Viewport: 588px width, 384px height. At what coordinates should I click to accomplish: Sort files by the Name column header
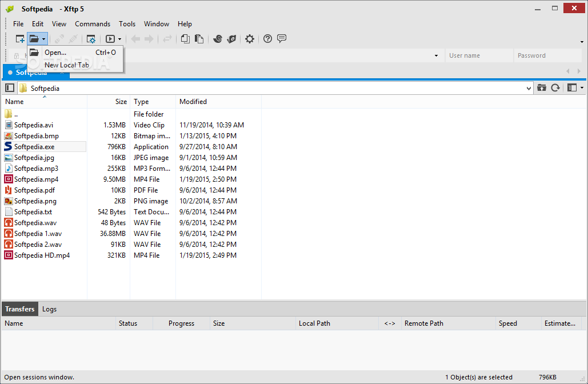point(44,102)
